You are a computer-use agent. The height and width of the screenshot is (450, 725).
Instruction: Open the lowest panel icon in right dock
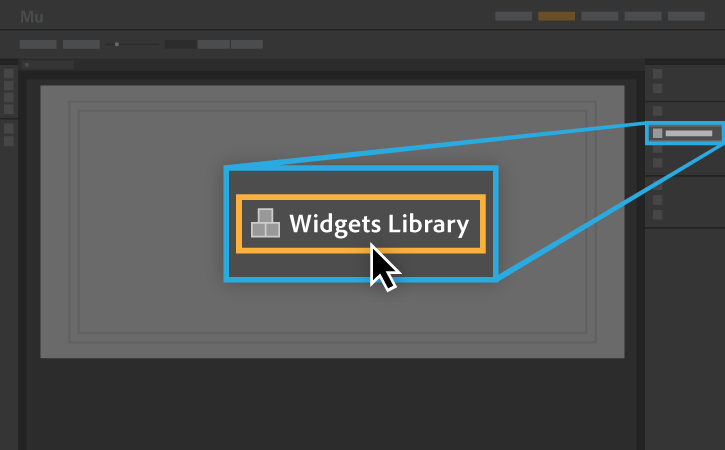coord(657,215)
